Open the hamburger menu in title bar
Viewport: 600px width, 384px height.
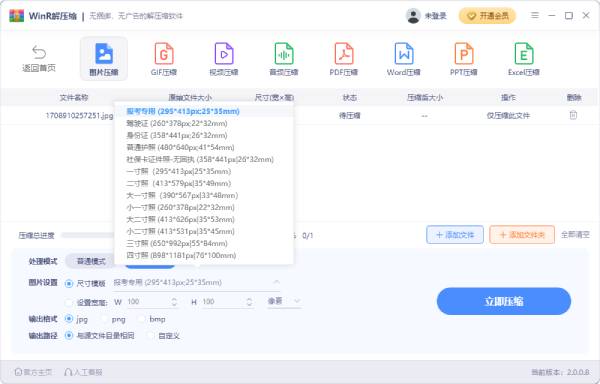535,15
